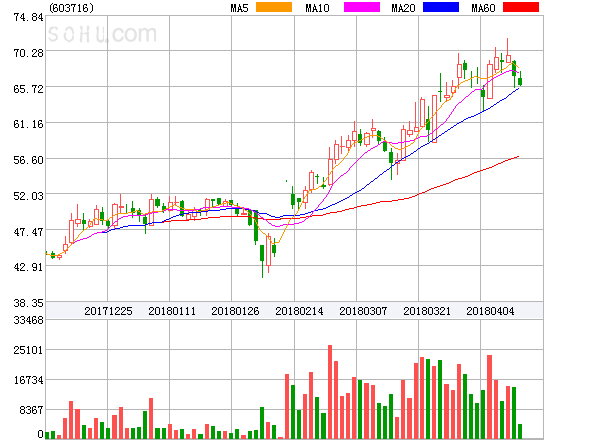
Task: Click the 42.91 price axis label
Action: pyautogui.click(x=28, y=267)
